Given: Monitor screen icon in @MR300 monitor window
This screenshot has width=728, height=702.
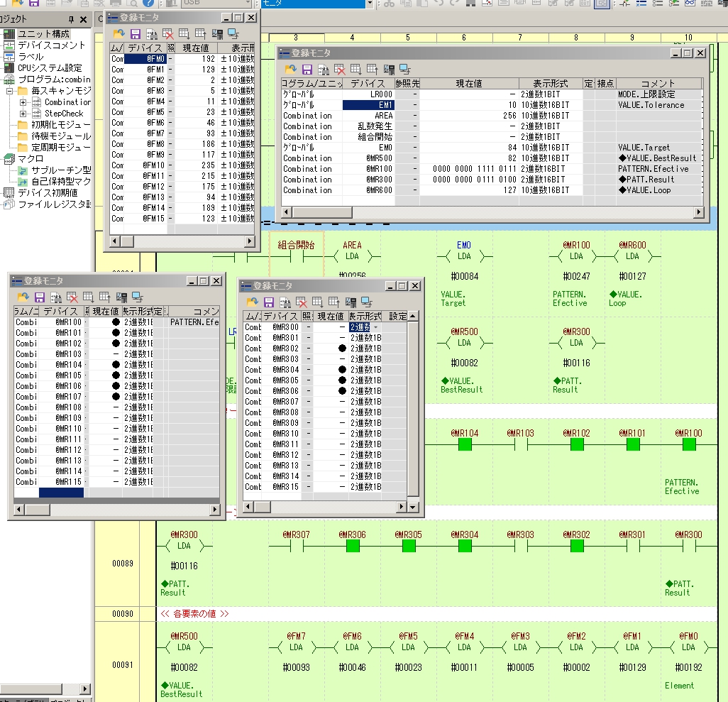Looking at the screenshot, I should (x=366, y=302).
